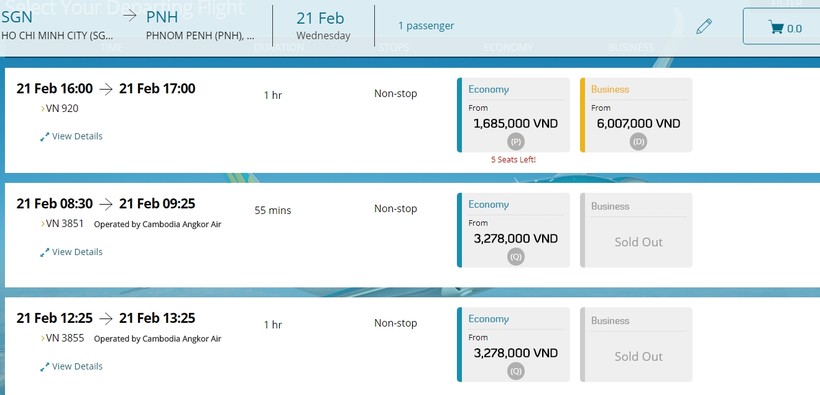Click expand icon beside VN 920 View Details
820x395 pixels.
pos(44,137)
